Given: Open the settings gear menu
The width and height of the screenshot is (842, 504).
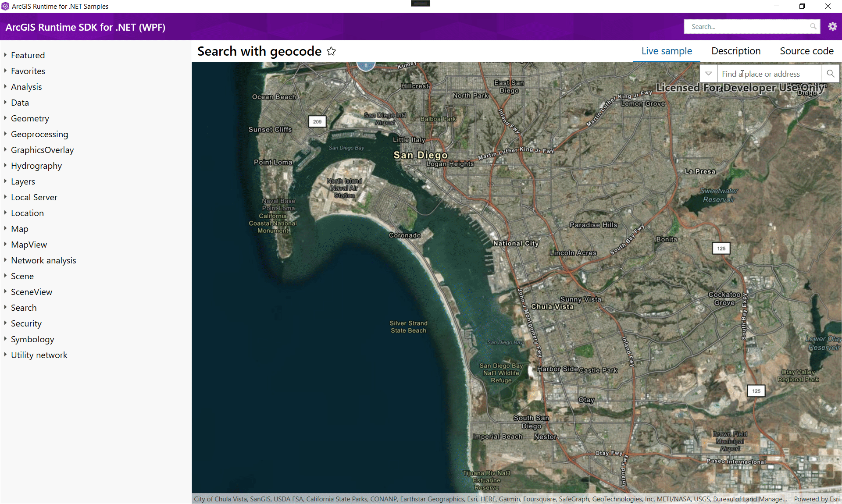Looking at the screenshot, I should (x=832, y=26).
